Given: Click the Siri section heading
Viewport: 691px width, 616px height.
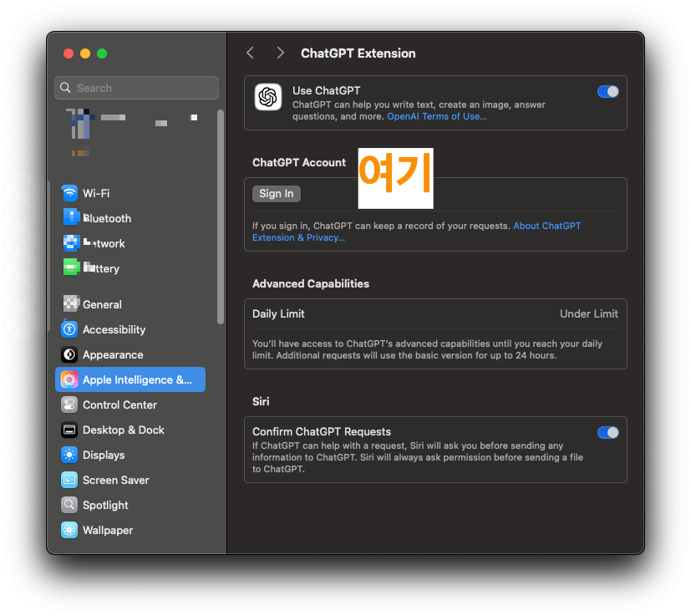Looking at the screenshot, I should [261, 401].
